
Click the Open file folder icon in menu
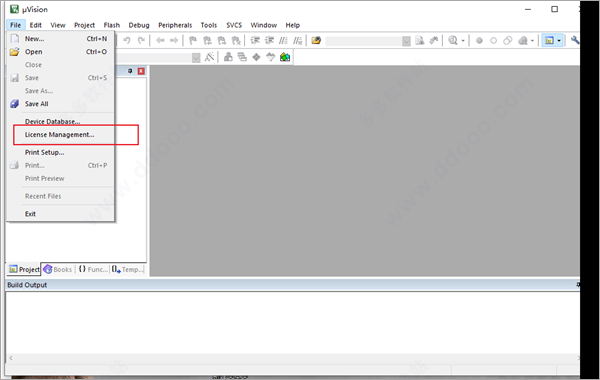pyautogui.click(x=15, y=52)
